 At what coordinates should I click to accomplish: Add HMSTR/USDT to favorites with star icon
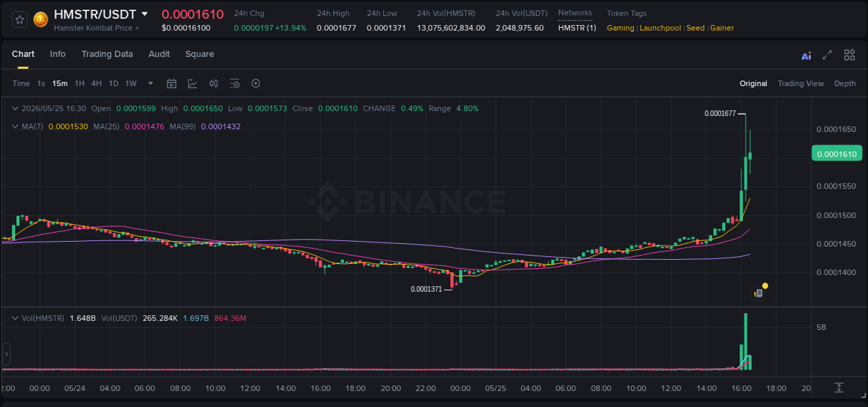19,19
